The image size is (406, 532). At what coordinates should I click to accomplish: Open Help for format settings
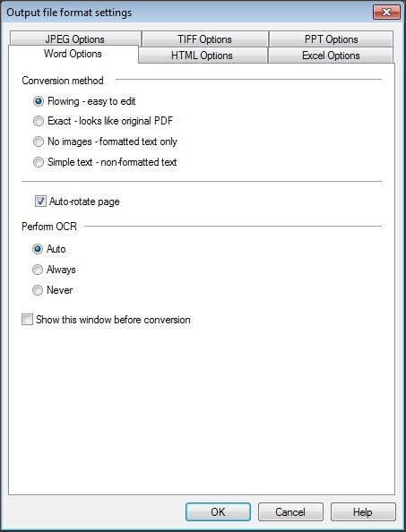[x=363, y=511]
